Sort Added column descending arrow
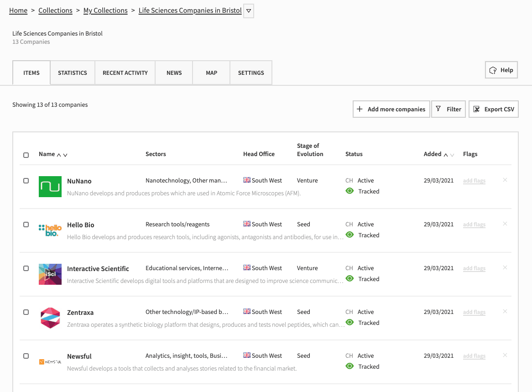The image size is (532, 392). tap(452, 155)
